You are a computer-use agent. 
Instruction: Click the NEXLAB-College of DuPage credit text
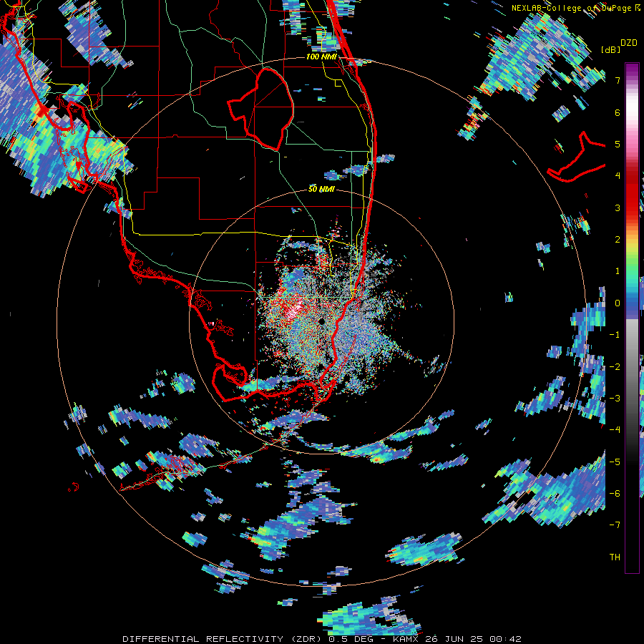pos(575,8)
